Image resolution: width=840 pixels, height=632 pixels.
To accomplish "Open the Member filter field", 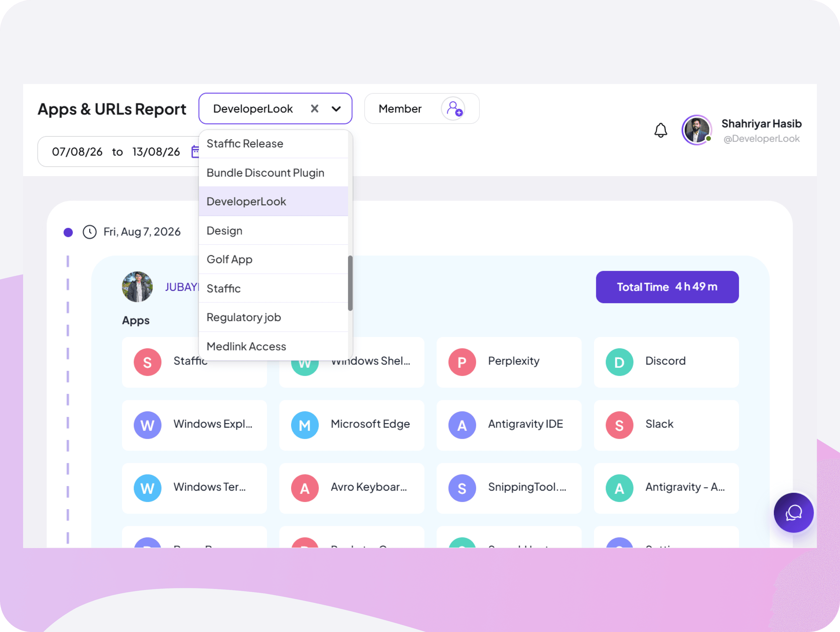I will click(x=422, y=109).
